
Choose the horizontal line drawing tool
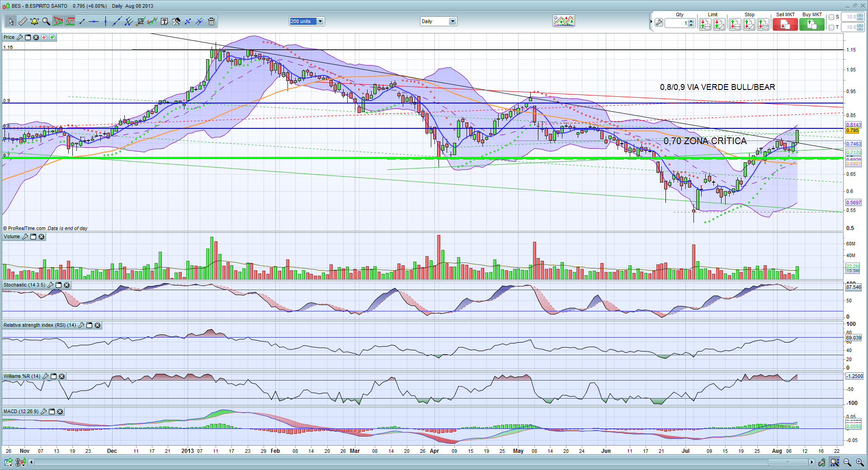[x=94, y=21]
